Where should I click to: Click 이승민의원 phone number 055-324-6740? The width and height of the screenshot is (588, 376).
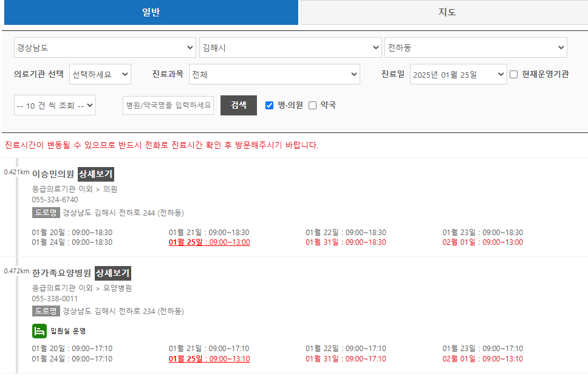tap(55, 200)
